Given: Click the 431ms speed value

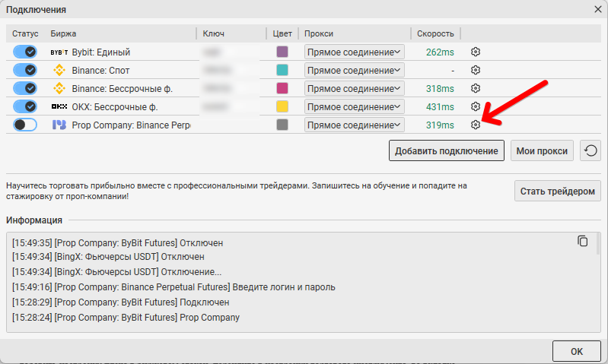Looking at the screenshot, I should (x=440, y=107).
